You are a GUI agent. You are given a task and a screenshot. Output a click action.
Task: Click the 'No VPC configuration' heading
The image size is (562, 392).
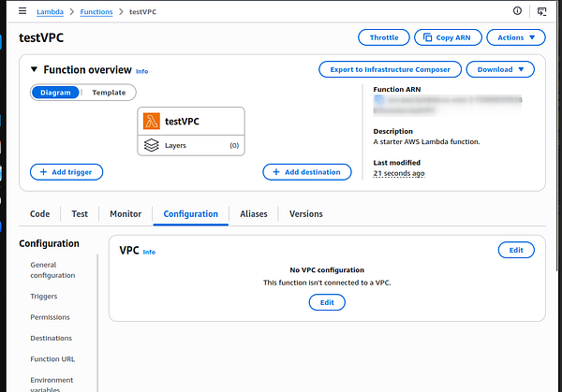point(327,270)
